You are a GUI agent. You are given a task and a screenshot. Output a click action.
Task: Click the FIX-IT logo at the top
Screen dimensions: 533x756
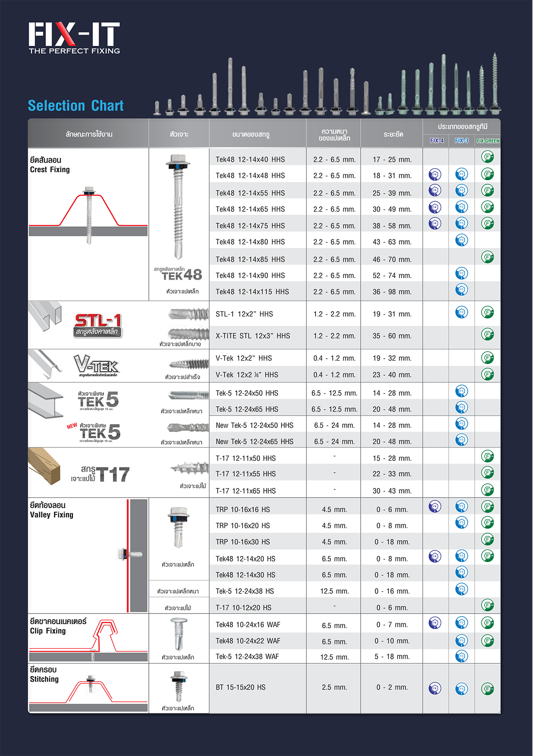[x=74, y=38]
